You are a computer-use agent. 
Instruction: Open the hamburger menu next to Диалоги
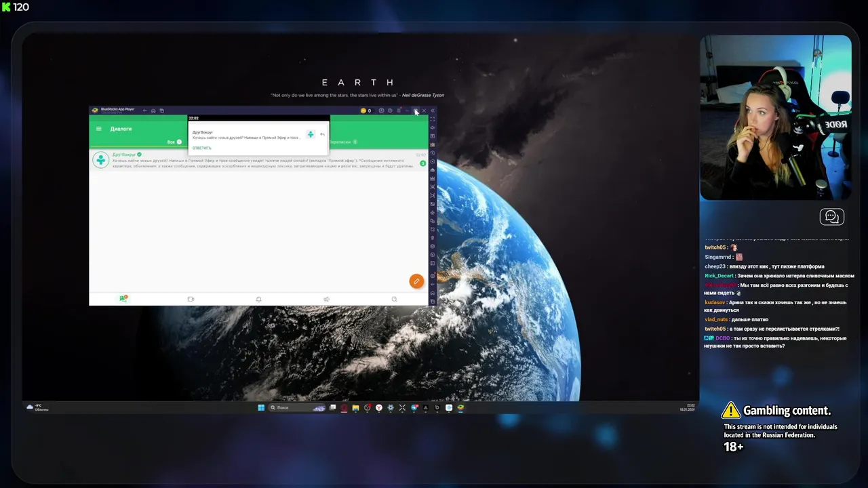98,129
